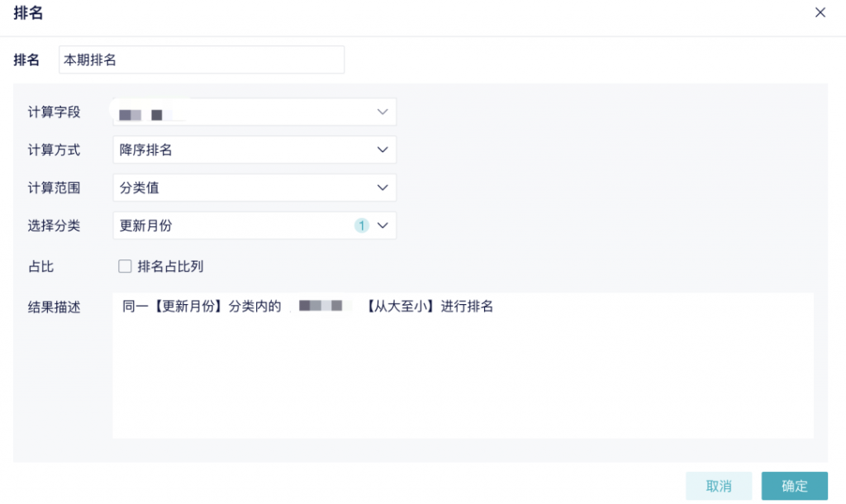Click the 计算字段 field label
The width and height of the screenshot is (846, 504).
tap(54, 112)
